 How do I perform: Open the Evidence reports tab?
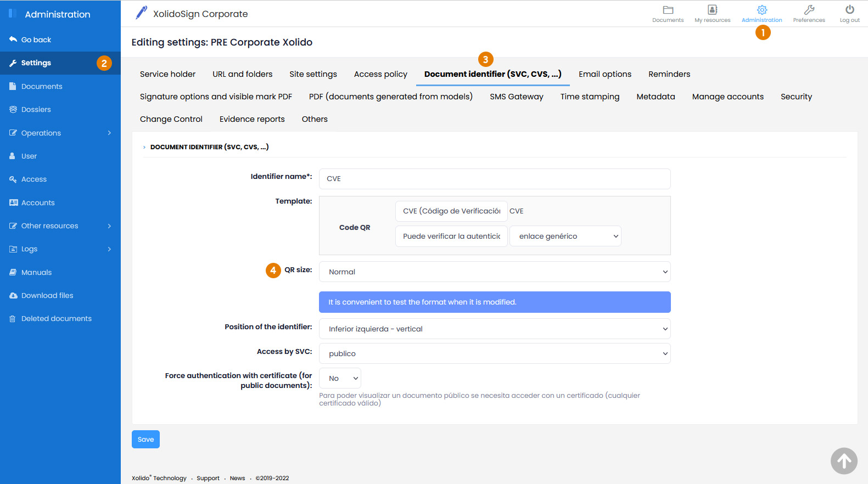coord(252,119)
